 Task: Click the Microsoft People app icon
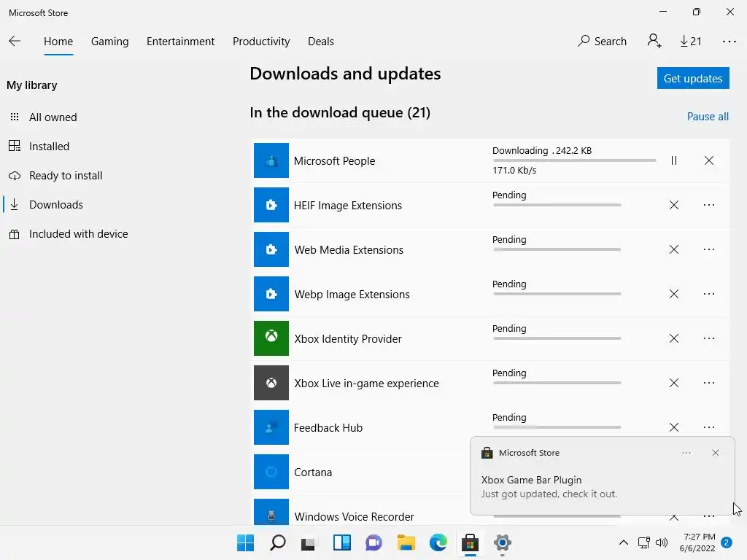click(271, 160)
